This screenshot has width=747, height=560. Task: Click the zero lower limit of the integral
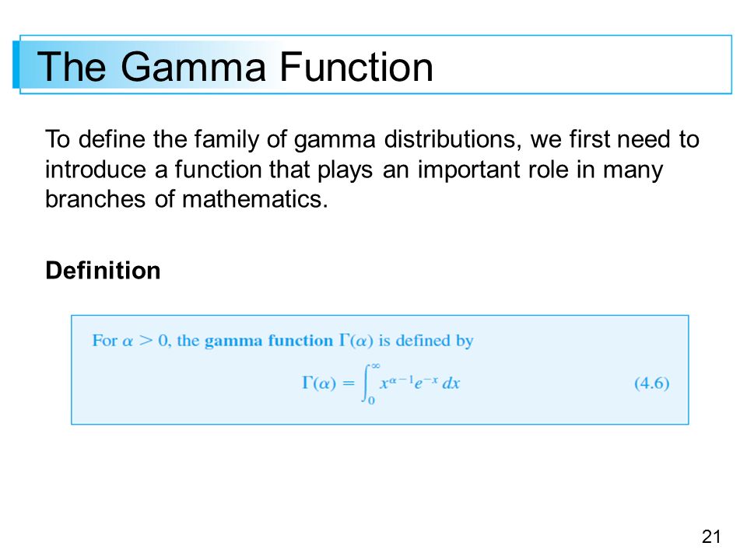tap(372, 401)
